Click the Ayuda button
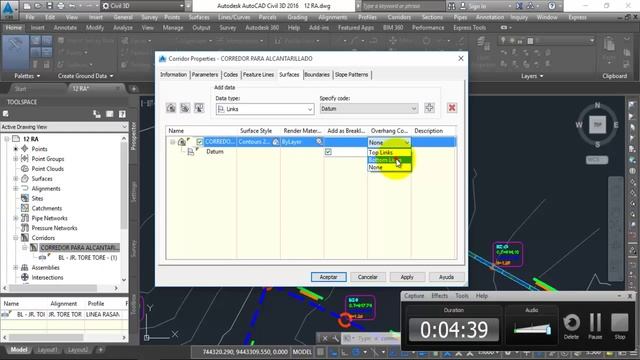Screen dimensions: 640x360 [x=446, y=277]
